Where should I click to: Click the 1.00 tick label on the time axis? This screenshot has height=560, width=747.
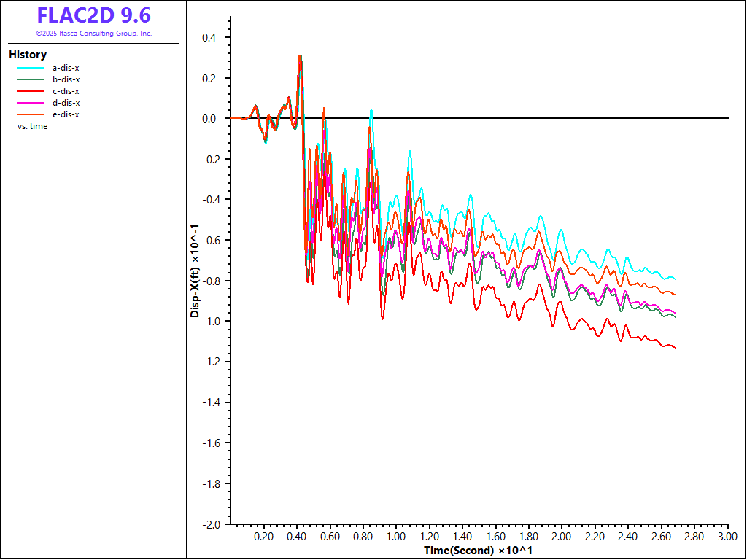click(x=396, y=536)
